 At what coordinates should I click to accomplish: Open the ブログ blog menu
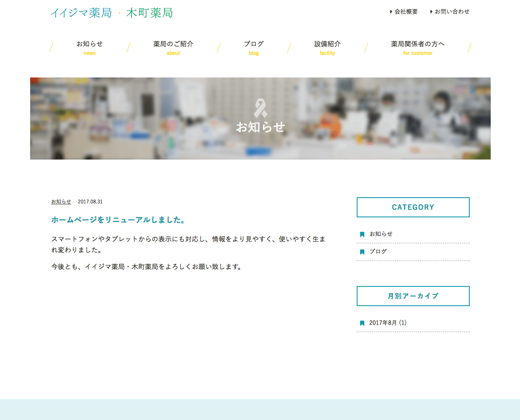point(254,48)
